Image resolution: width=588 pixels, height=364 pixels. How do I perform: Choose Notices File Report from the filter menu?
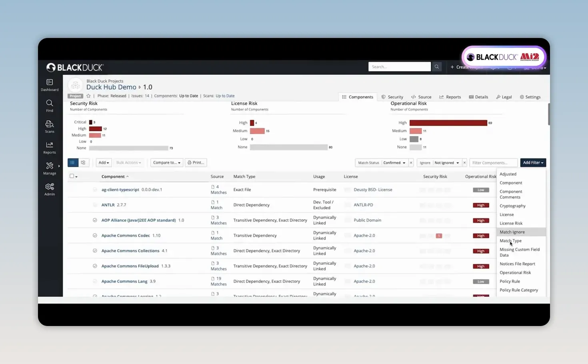521,264
